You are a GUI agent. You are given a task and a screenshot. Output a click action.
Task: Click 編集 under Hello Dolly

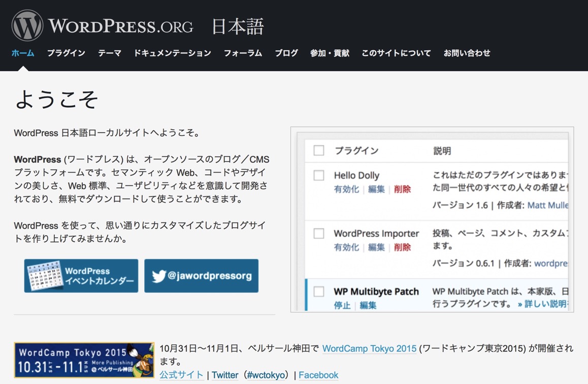(x=376, y=189)
